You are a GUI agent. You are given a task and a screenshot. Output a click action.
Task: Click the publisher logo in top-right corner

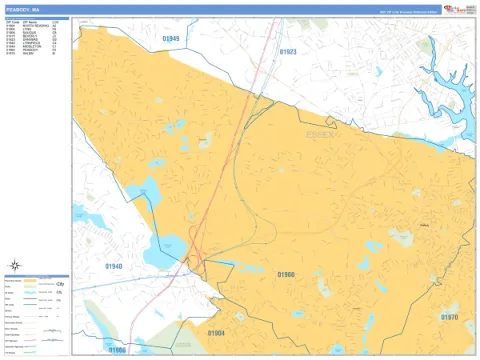point(459,9)
